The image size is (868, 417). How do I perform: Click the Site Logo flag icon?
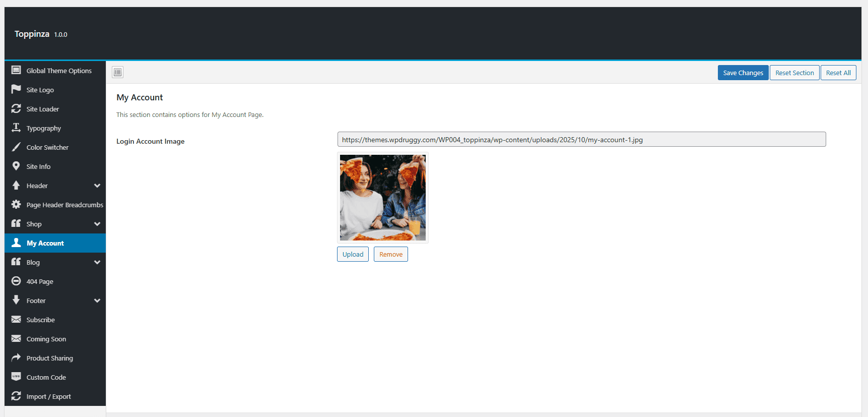(16, 89)
